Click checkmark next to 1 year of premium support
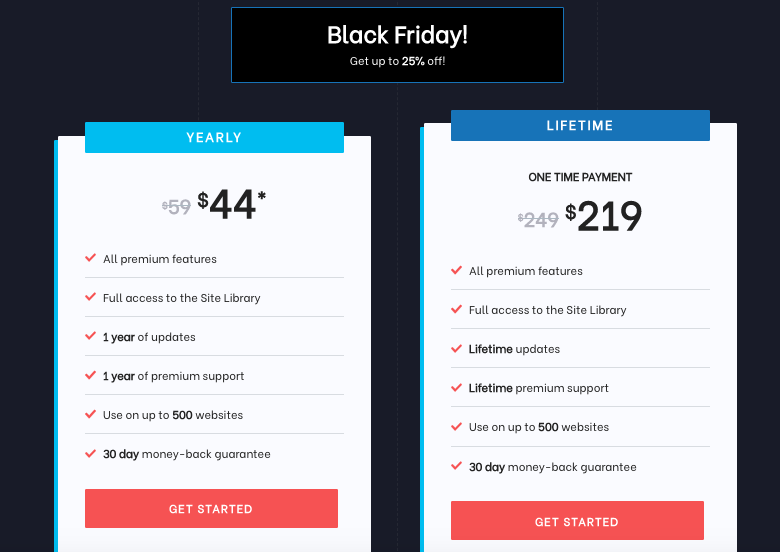The height and width of the screenshot is (552, 780). pyautogui.click(x=91, y=375)
